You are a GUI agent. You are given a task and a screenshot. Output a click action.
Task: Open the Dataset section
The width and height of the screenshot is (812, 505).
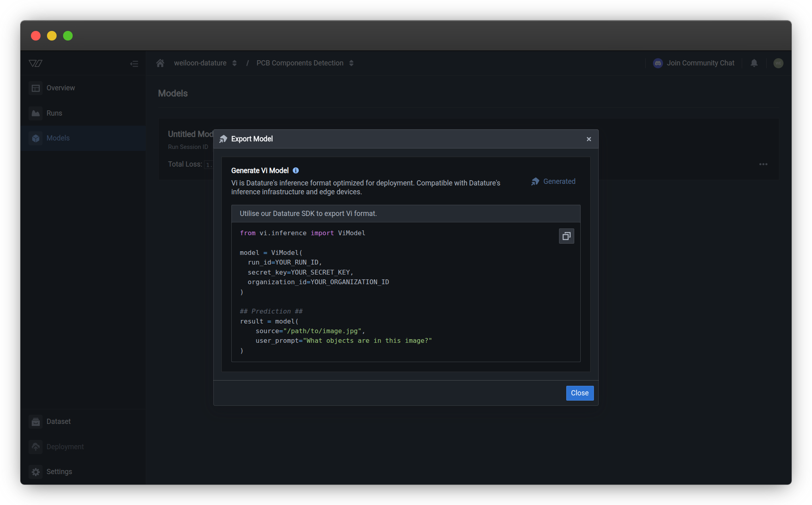pyautogui.click(x=58, y=422)
